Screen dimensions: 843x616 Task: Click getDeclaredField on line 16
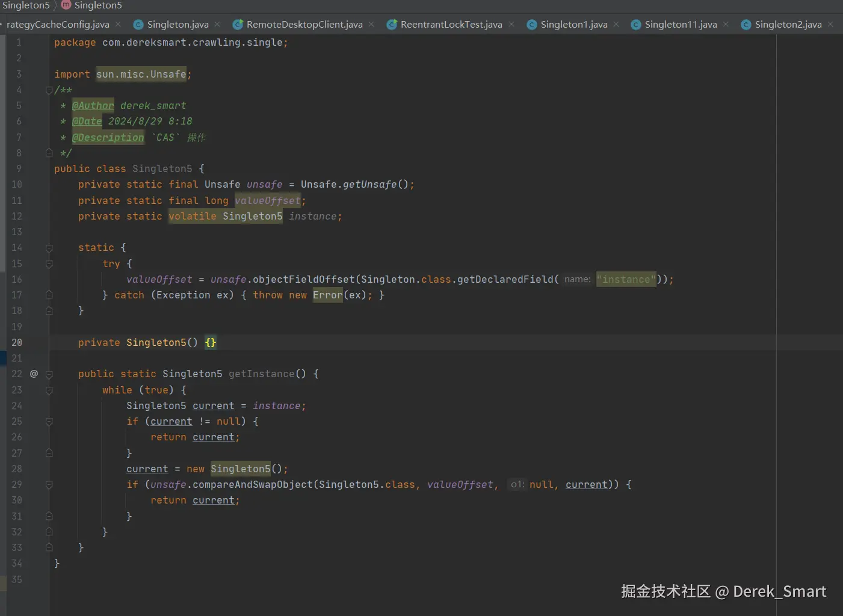coord(505,279)
